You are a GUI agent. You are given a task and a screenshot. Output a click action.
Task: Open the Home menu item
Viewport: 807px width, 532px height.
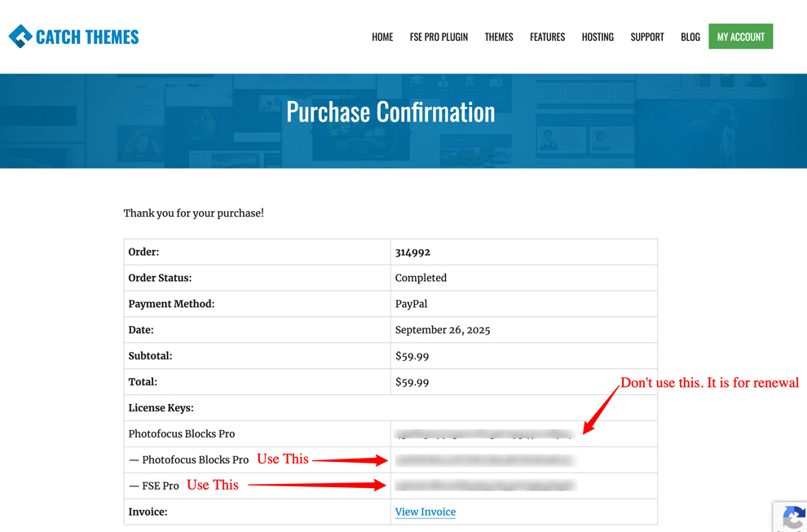[x=382, y=37]
